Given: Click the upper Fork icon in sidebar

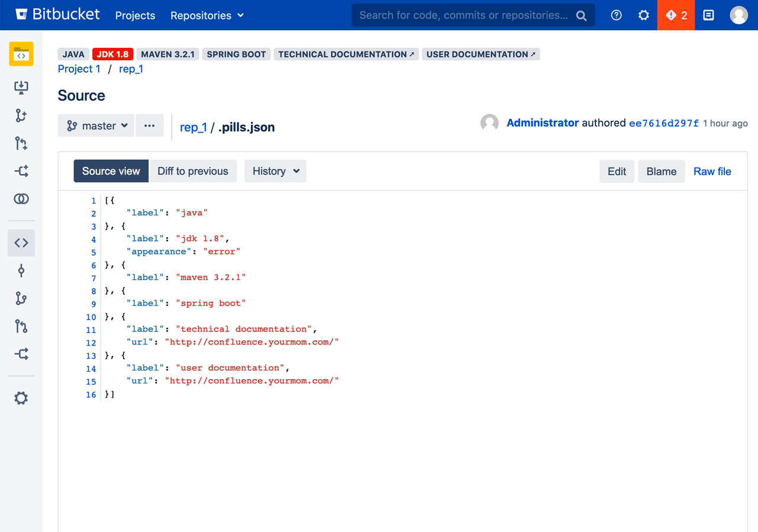Looking at the screenshot, I should click(21, 171).
